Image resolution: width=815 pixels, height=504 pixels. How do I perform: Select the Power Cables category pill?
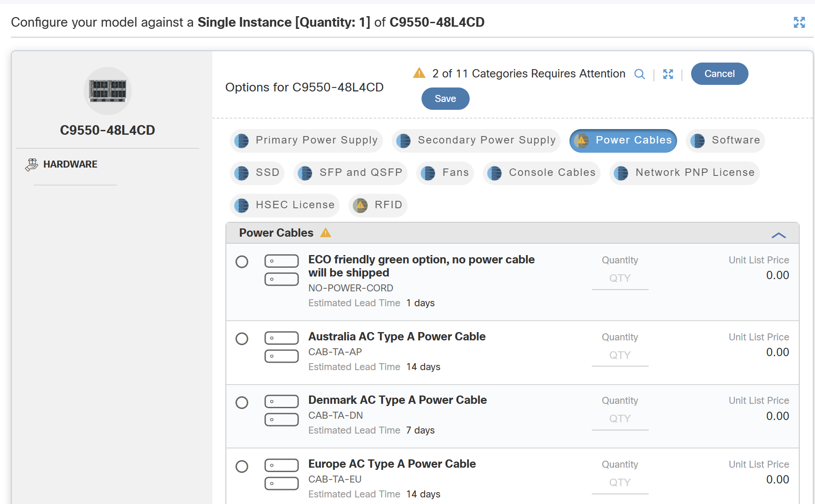point(623,140)
